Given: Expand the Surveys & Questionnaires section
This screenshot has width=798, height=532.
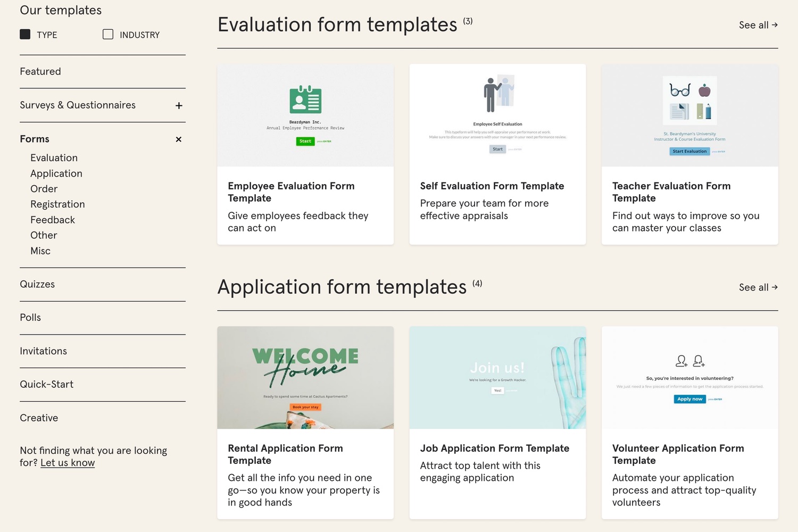Looking at the screenshot, I should [x=179, y=105].
